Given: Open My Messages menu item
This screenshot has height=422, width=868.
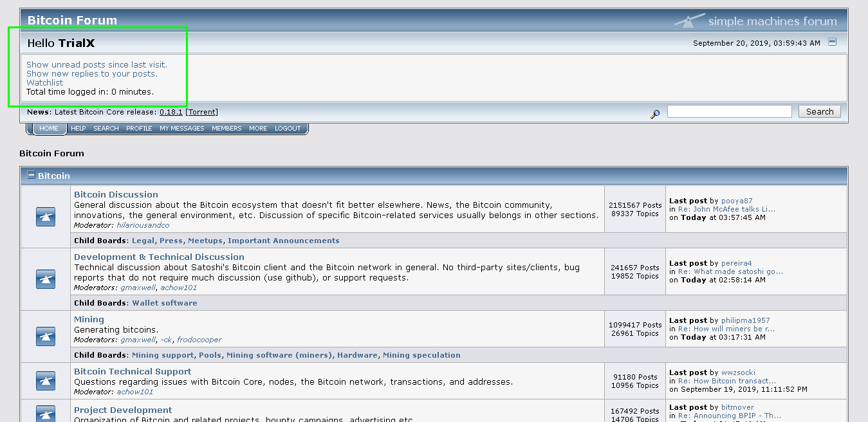Looking at the screenshot, I should click(181, 129).
